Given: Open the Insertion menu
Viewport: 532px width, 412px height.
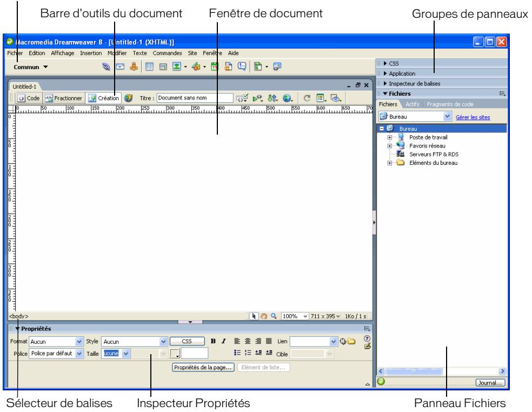Looking at the screenshot, I should pyautogui.click(x=91, y=53).
